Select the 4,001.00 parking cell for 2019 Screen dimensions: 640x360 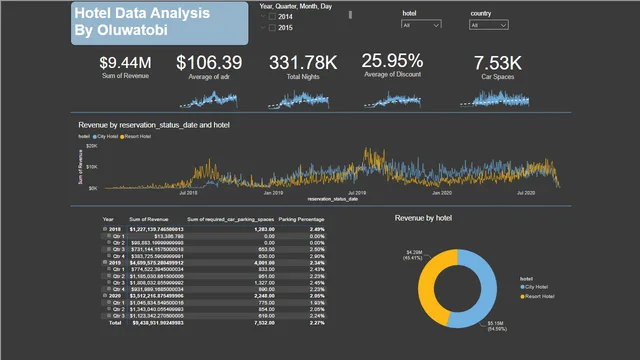click(x=264, y=262)
